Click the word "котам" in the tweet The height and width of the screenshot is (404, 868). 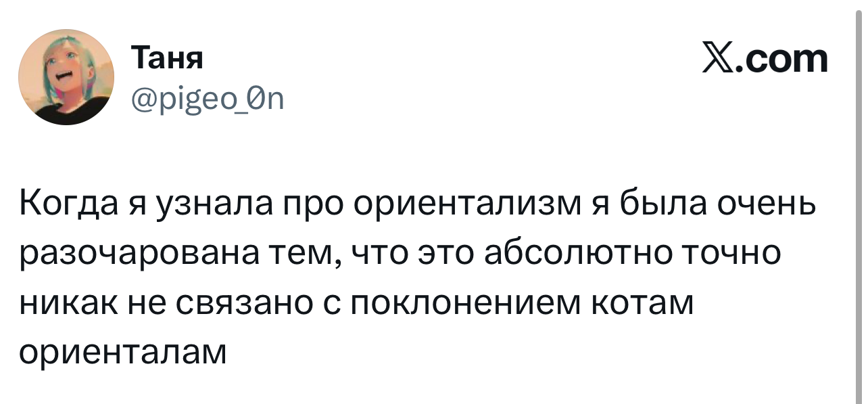643,303
